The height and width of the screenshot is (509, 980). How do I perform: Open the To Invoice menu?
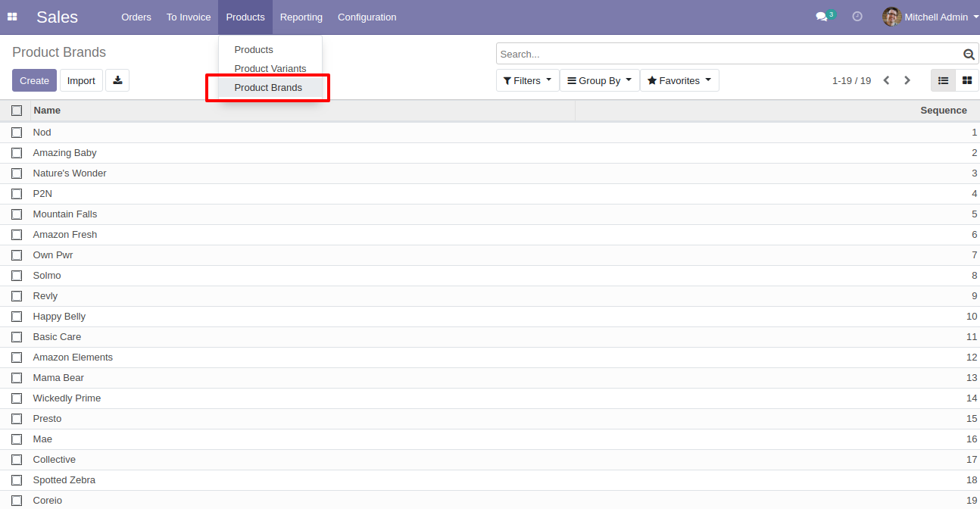pos(189,17)
